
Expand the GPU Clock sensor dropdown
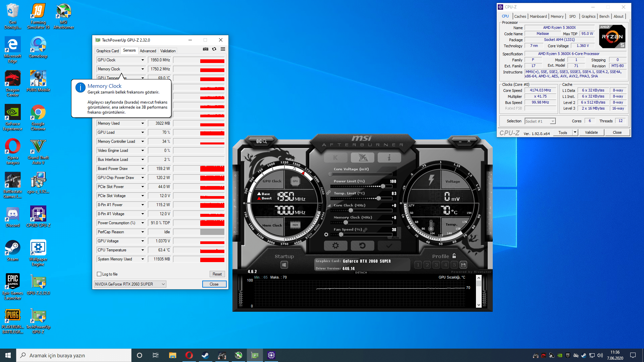(x=143, y=60)
